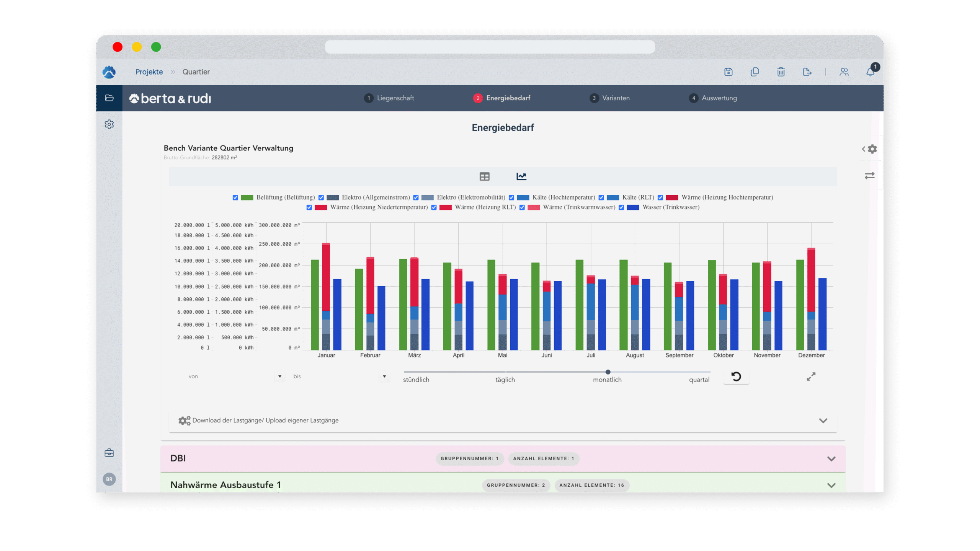
Task: Click the fullscreen expand chart icon
Action: click(811, 377)
